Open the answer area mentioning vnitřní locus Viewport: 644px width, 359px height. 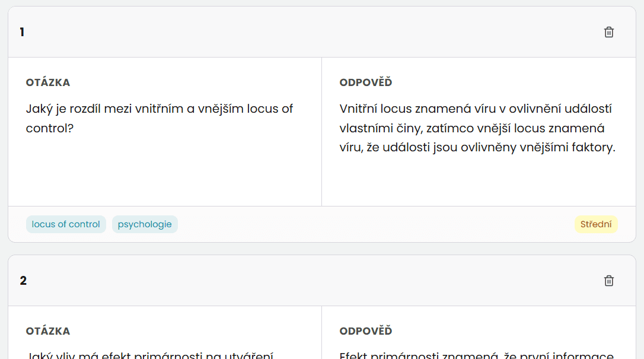(x=474, y=128)
